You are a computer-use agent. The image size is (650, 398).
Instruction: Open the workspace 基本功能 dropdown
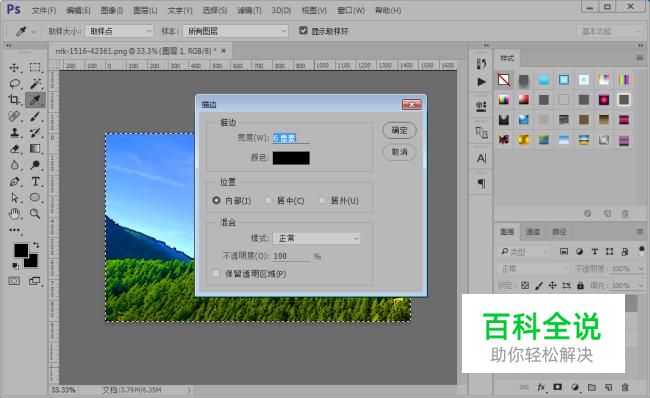point(609,31)
